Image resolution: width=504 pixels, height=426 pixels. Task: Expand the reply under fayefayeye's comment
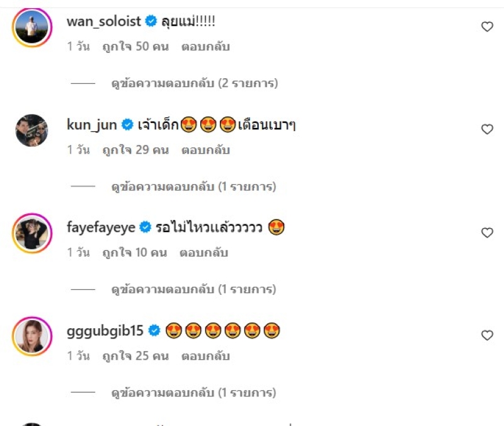(x=195, y=290)
